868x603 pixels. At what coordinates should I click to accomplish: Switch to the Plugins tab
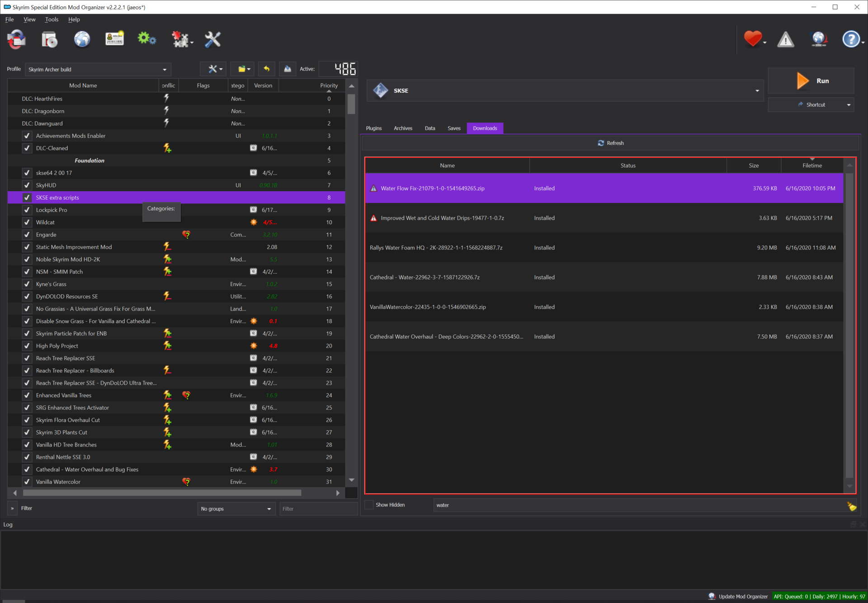point(373,128)
